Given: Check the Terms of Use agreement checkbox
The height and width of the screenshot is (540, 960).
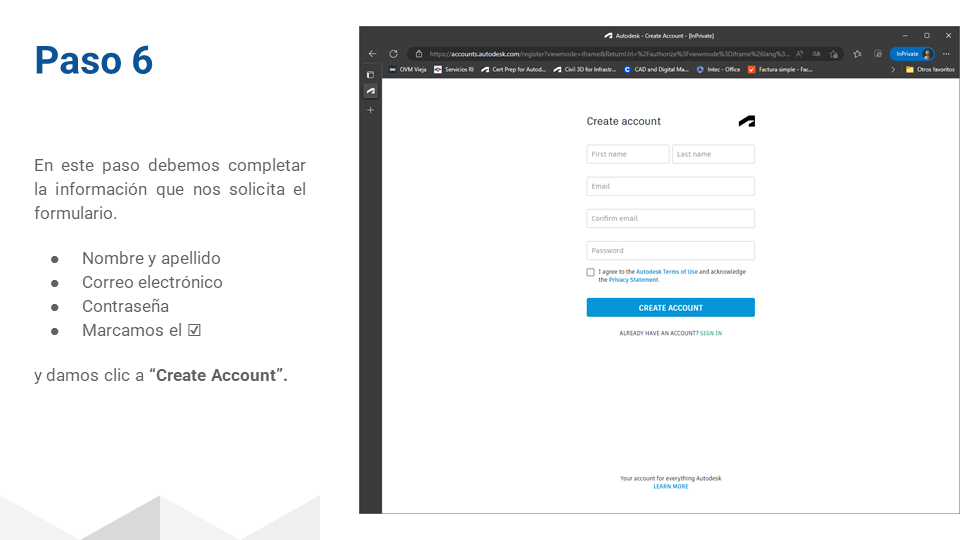Looking at the screenshot, I should click(590, 272).
